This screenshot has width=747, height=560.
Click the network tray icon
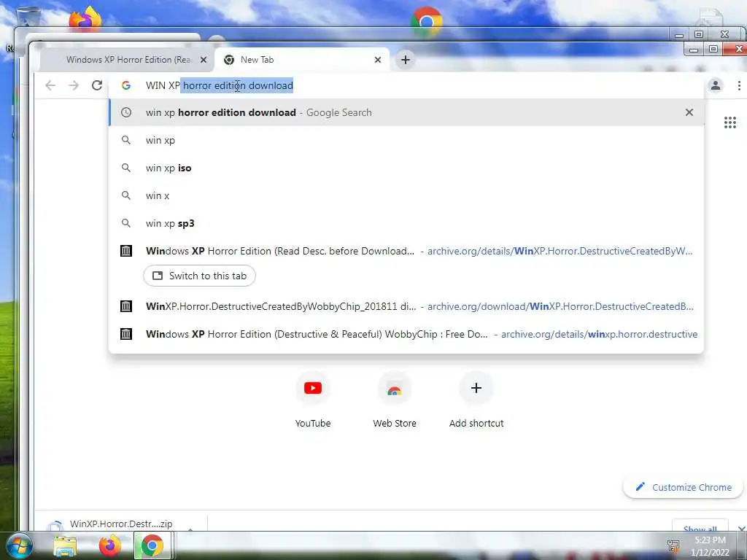673,545
